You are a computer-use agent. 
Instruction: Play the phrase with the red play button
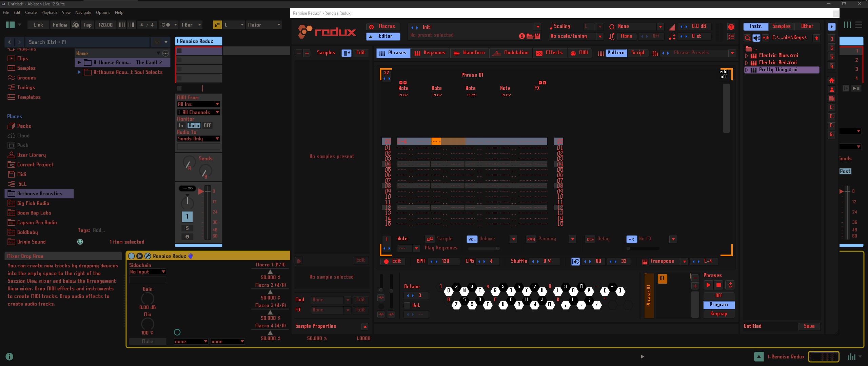(x=708, y=285)
